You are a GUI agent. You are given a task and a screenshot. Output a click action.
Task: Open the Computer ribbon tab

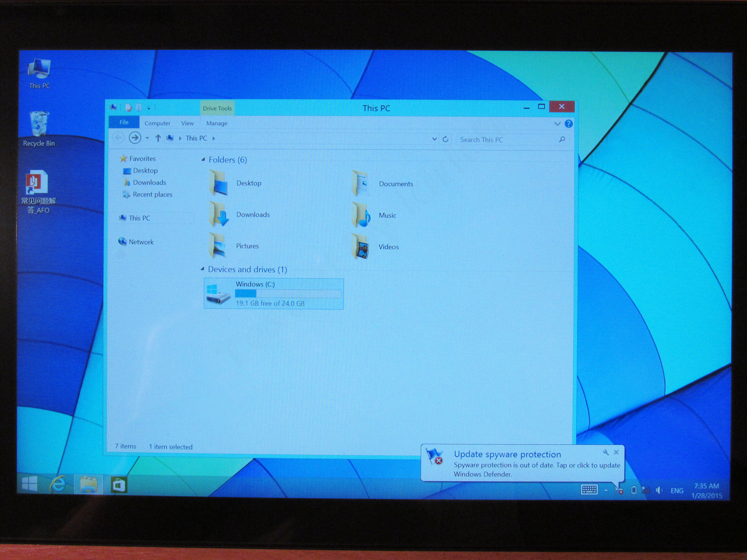[157, 123]
